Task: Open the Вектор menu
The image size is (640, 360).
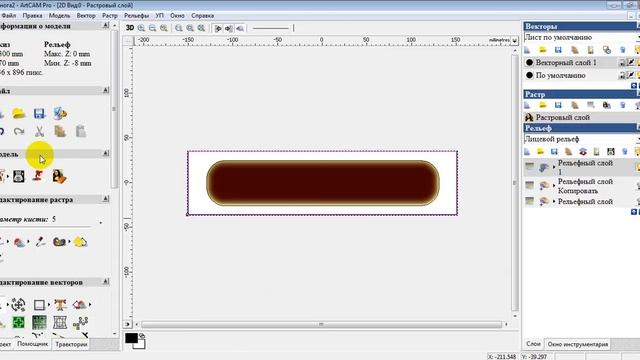Action: coord(86,16)
